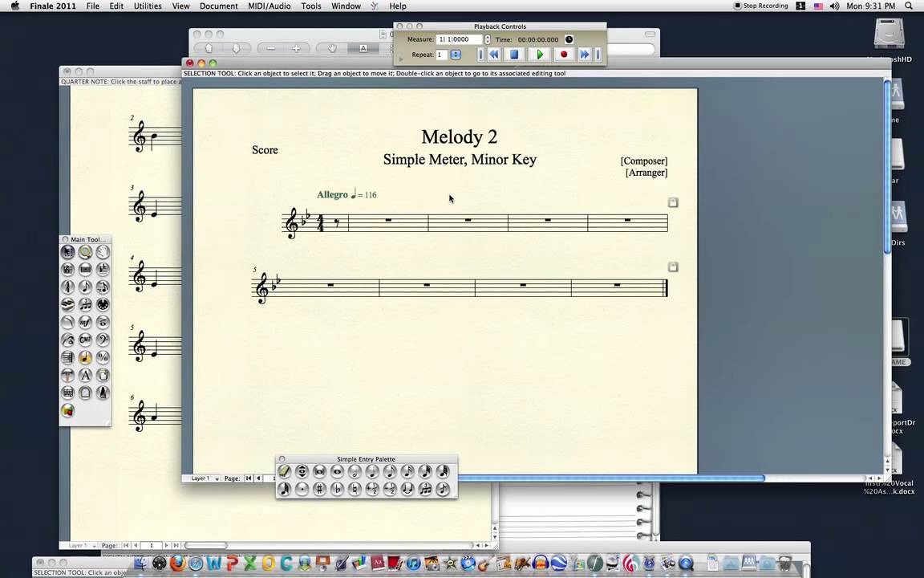Open the File menu

pyautogui.click(x=92, y=6)
